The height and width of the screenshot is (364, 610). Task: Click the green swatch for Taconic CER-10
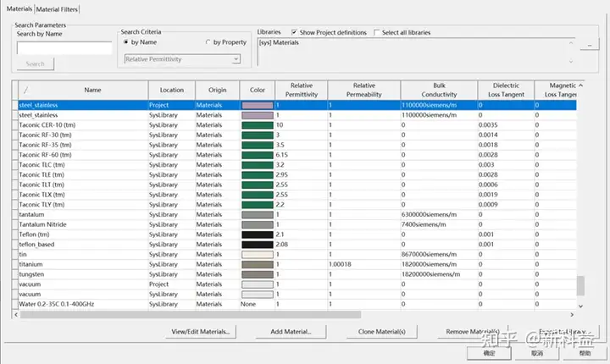click(x=258, y=125)
